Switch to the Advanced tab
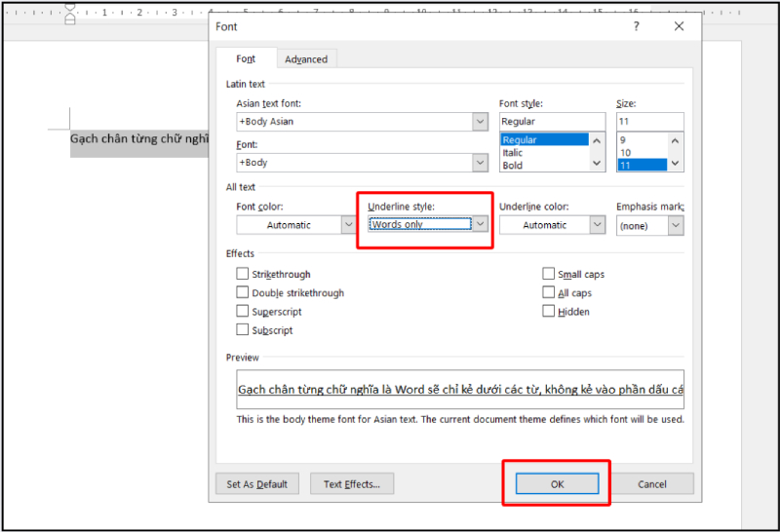 (306, 59)
